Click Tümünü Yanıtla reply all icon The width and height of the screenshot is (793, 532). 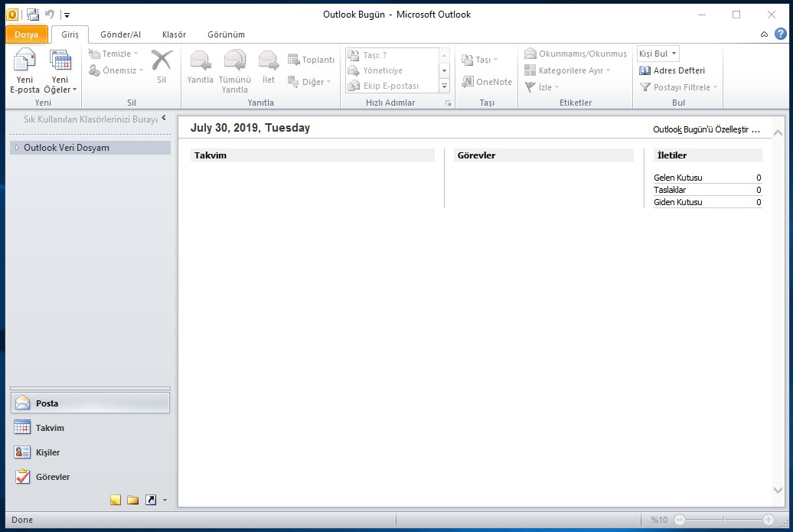pos(235,70)
